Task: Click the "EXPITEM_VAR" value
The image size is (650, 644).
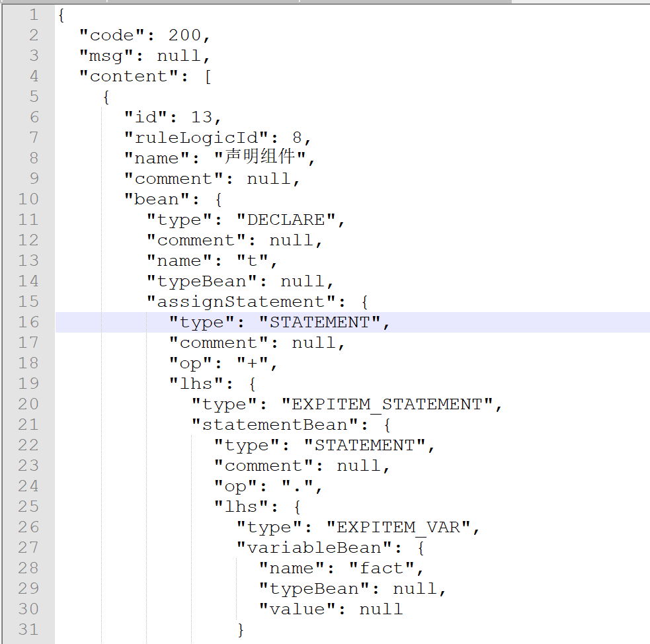Action: point(397,527)
